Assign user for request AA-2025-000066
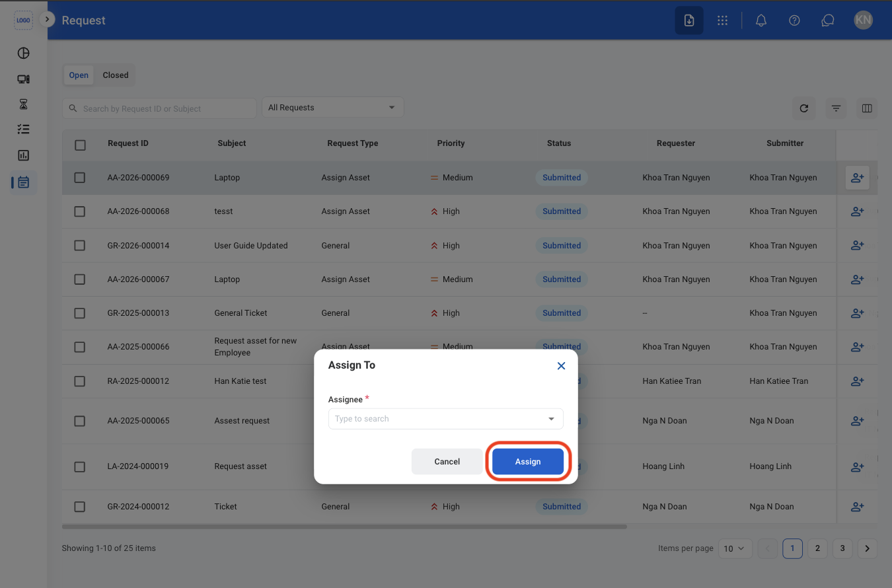892x588 pixels. [857, 347]
